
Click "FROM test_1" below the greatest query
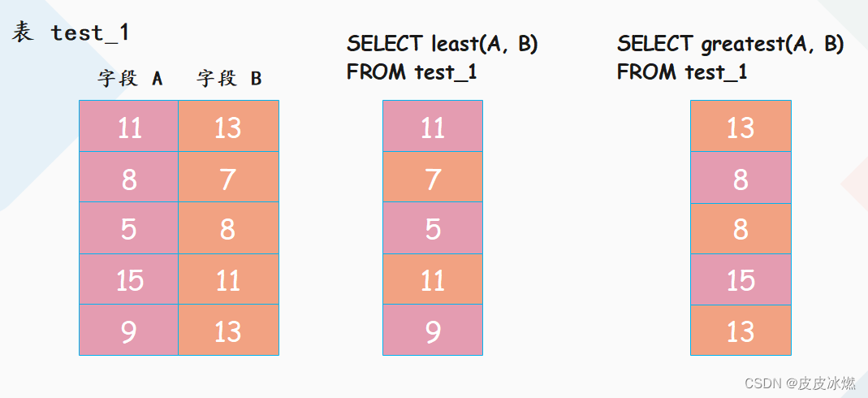pyautogui.click(x=682, y=72)
